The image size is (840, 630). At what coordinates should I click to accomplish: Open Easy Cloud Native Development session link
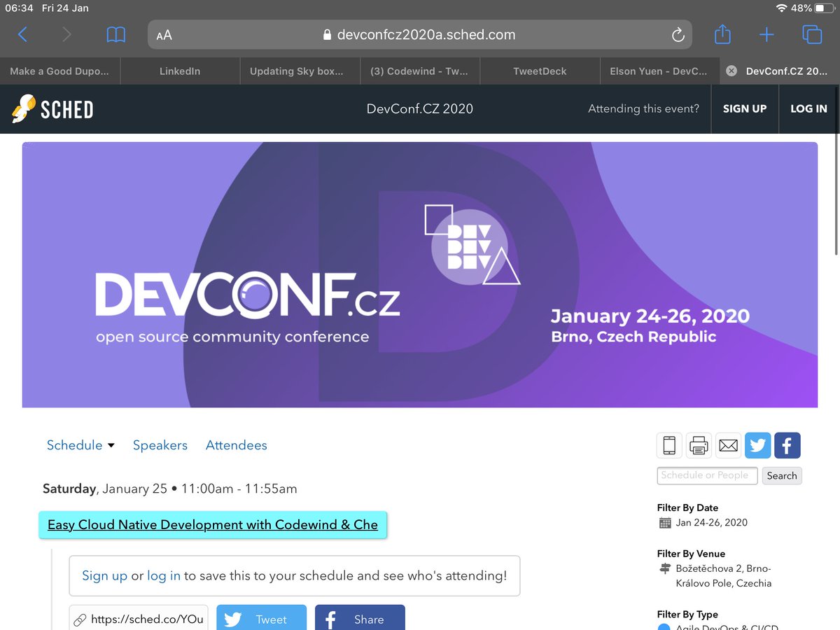213,525
